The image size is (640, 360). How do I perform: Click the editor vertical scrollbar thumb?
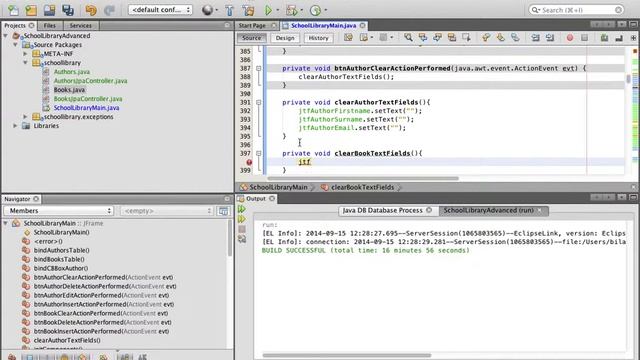628,78
